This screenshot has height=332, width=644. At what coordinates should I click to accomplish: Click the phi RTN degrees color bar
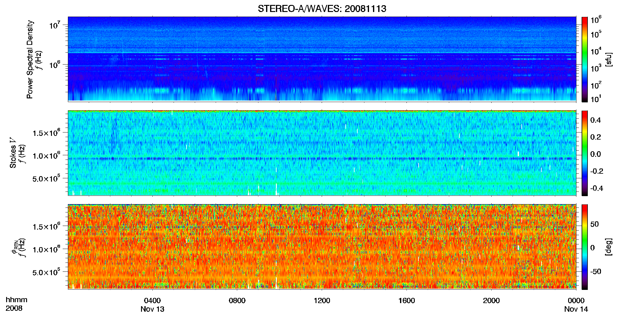[585, 247]
